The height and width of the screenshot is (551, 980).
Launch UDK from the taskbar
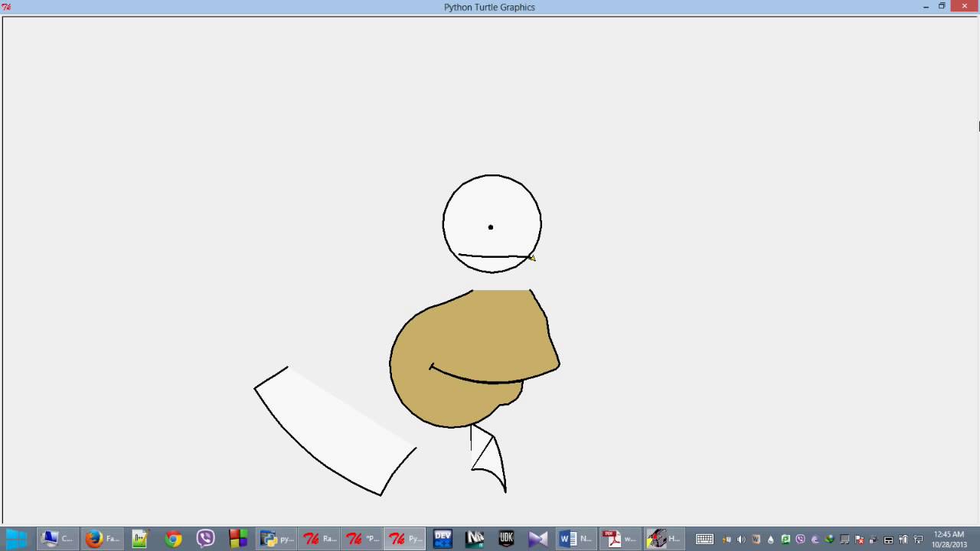506,539
